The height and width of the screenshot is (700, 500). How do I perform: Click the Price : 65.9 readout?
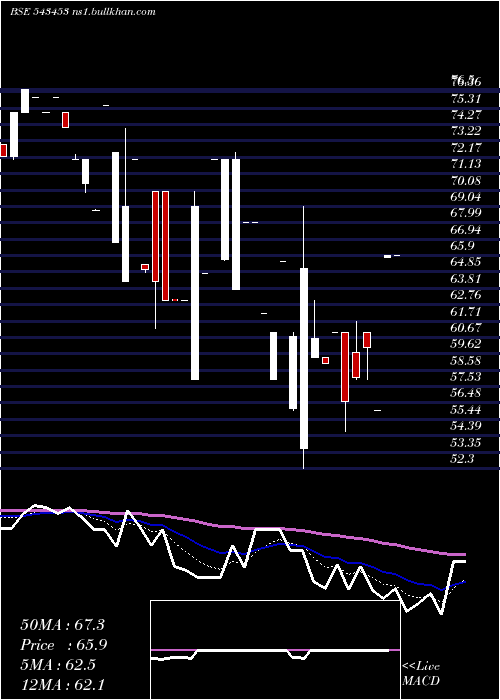coord(63,645)
